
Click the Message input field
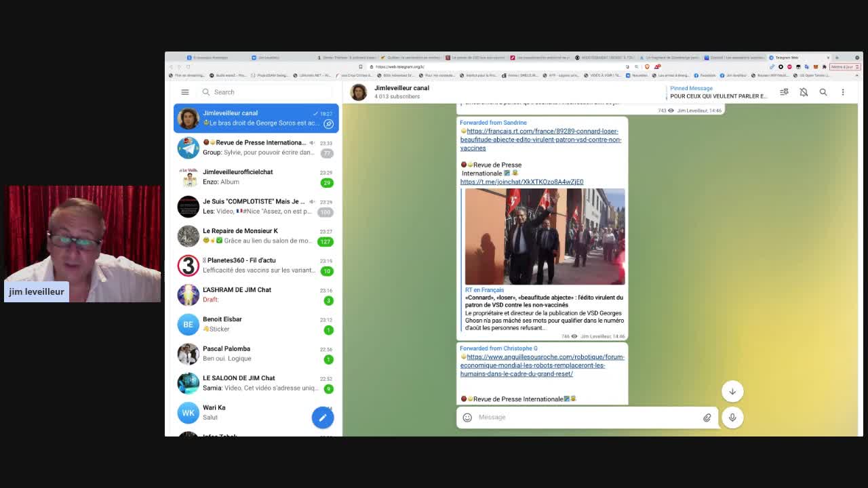(x=587, y=418)
